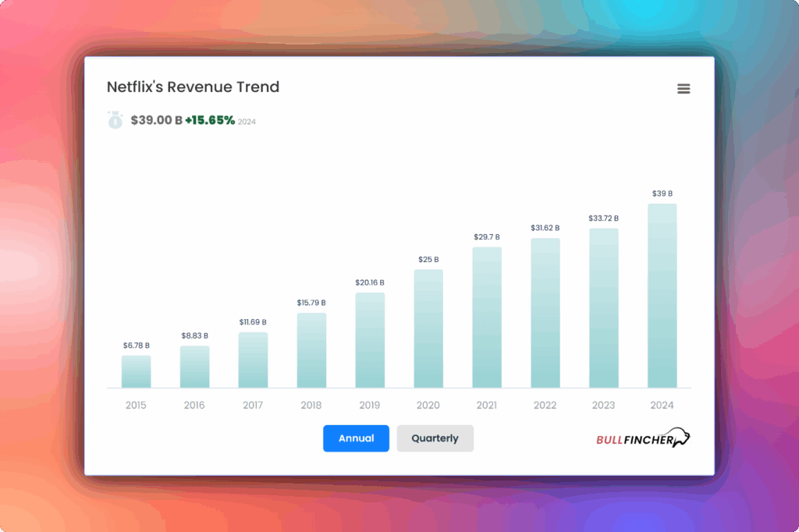Click the 2020 axis label
The image size is (799, 532).
(428, 405)
